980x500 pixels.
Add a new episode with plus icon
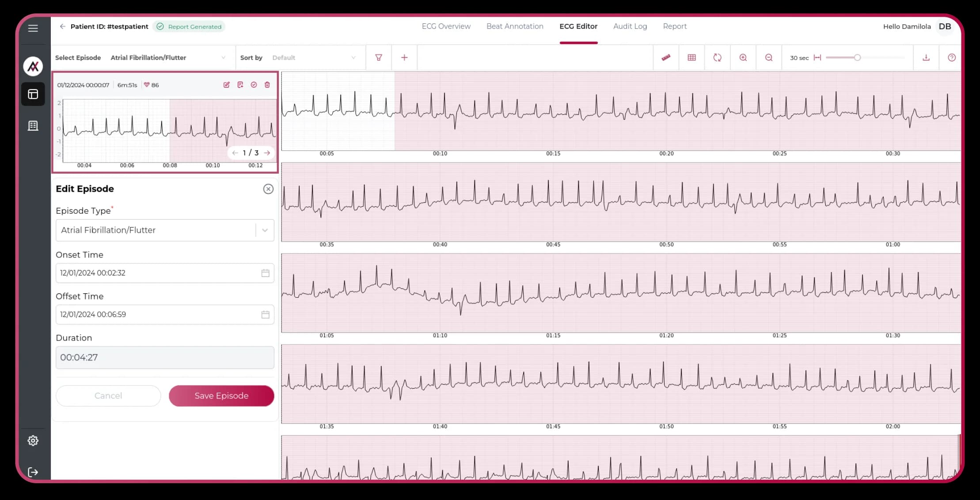[404, 57]
